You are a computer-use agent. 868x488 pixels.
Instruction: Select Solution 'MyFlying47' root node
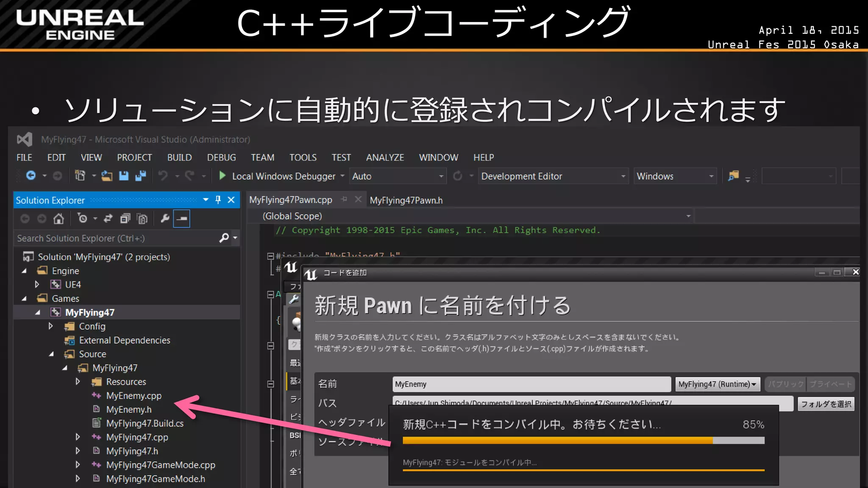pyautogui.click(x=103, y=257)
